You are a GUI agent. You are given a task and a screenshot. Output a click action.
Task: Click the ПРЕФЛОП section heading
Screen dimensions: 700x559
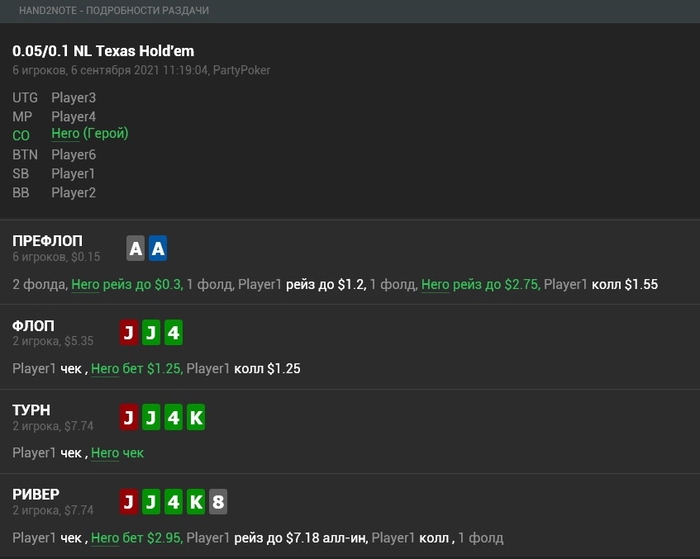coord(47,241)
